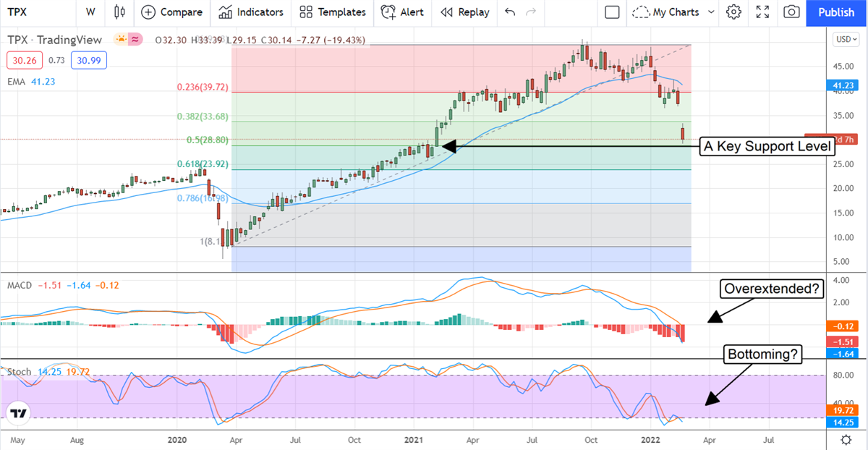The height and width of the screenshot is (450, 868).
Task: Take a chart snapshot with camera
Action: click(792, 12)
